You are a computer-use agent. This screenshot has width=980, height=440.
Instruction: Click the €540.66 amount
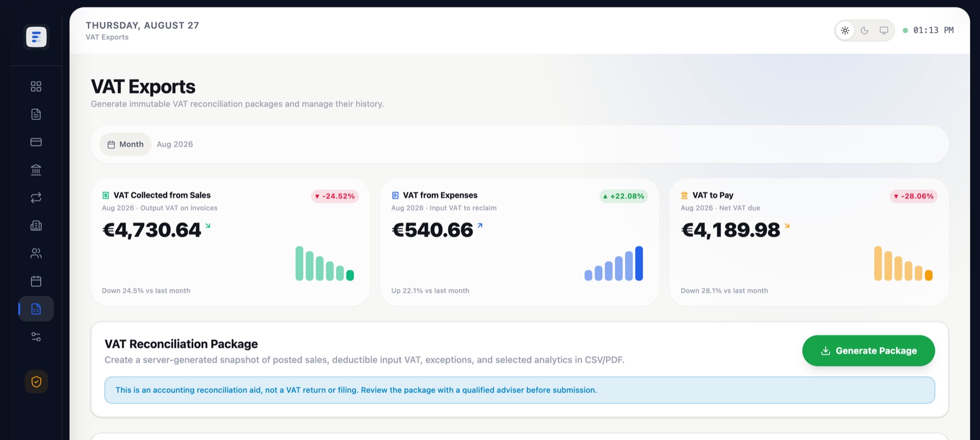pyautogui.click(x=432, y=230)
